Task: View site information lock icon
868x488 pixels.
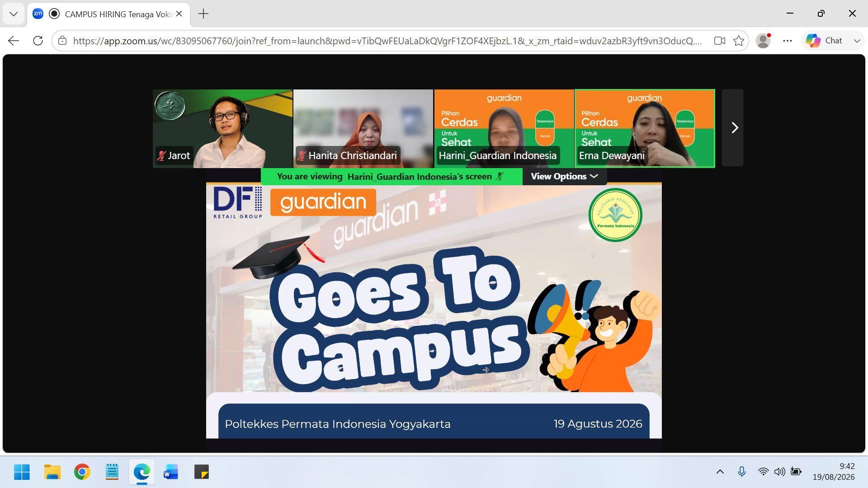Action: 62,41
